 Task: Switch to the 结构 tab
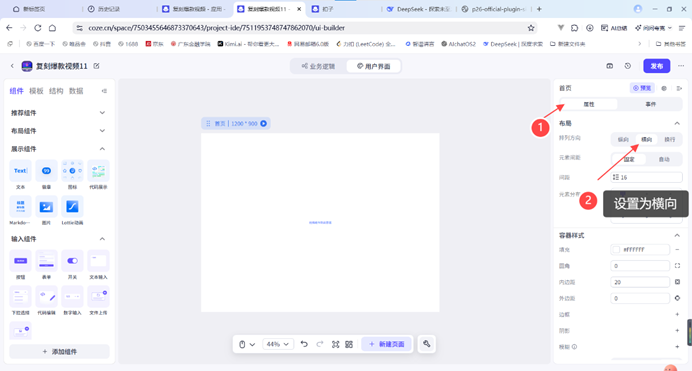click(56, 91)
